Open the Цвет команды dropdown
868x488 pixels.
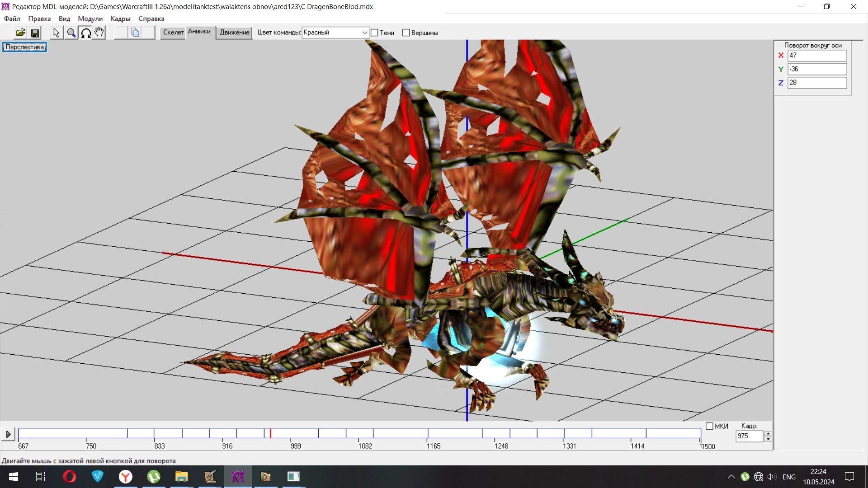click(364, 33)
